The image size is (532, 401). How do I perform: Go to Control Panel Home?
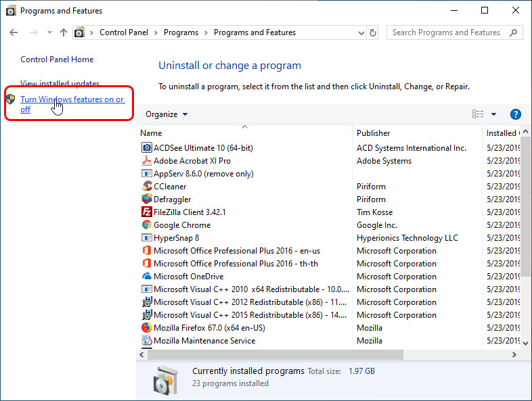pyautogui.click(x=57, y=60)
